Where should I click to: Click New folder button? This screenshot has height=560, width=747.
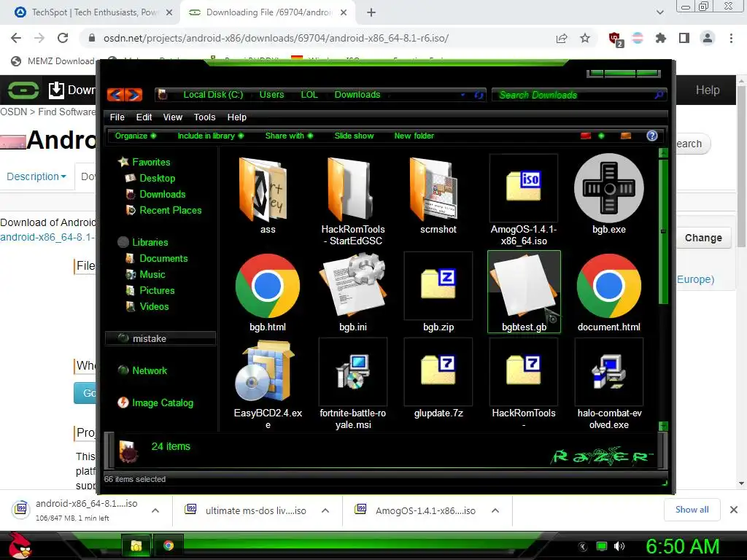click(x=414, y=136)
